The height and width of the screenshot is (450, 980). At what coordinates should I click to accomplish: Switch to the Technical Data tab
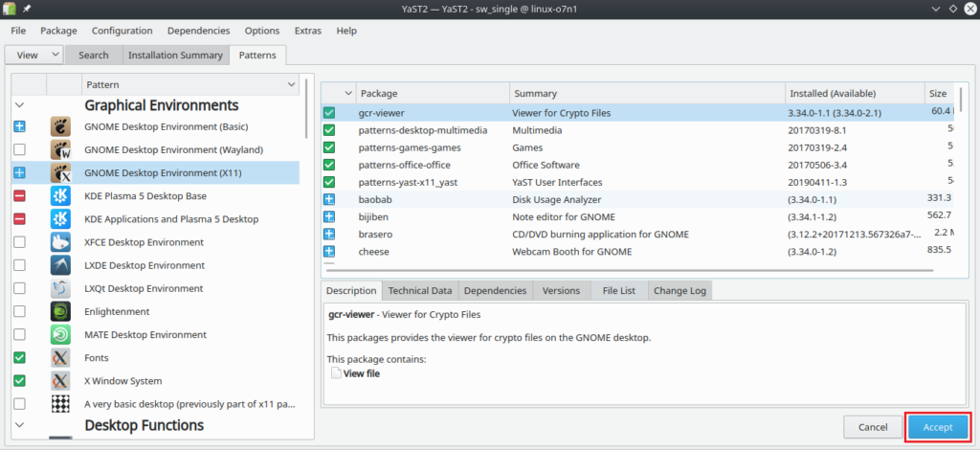(x=420, y=291)
